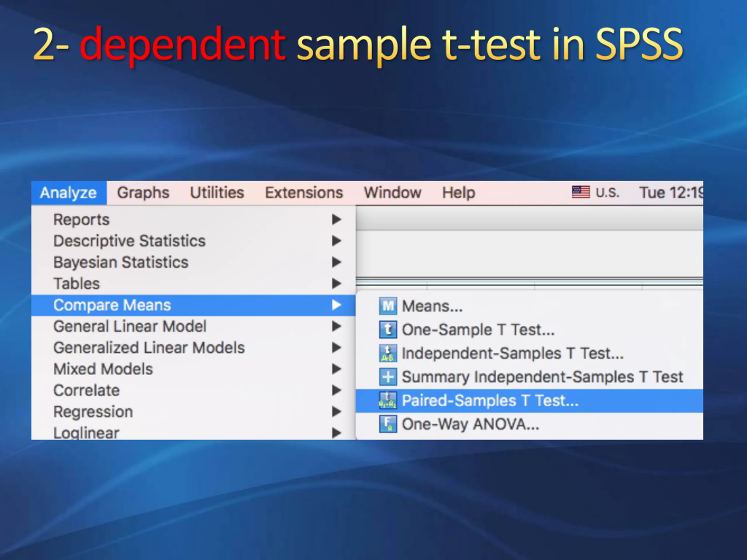Choose Mixed Models from Analyze menu

coord(103,369)
